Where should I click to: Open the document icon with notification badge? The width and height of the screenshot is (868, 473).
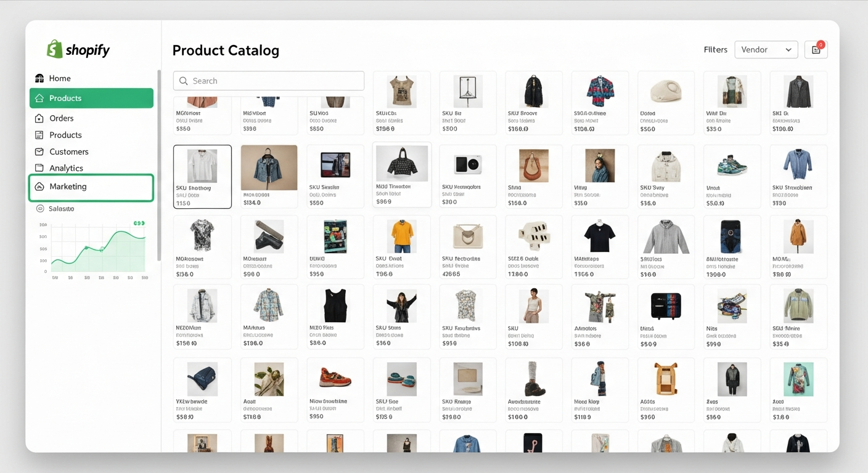pos(815,49)
